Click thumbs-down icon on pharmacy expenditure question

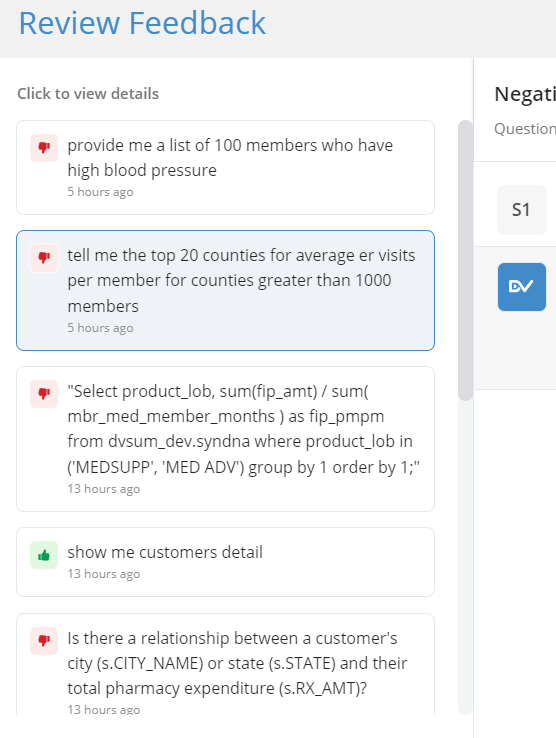(x=44, y=641)
